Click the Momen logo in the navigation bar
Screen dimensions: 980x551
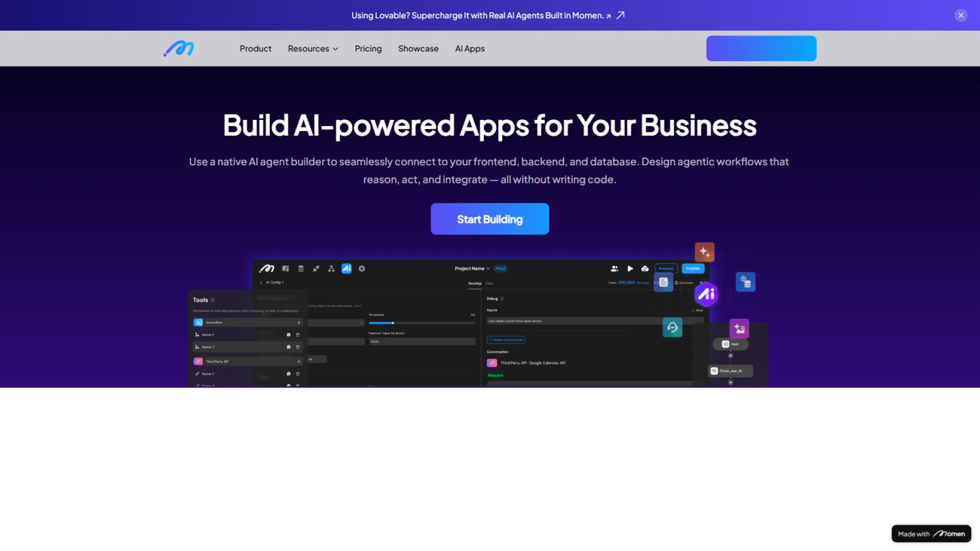tap(179, 48)
